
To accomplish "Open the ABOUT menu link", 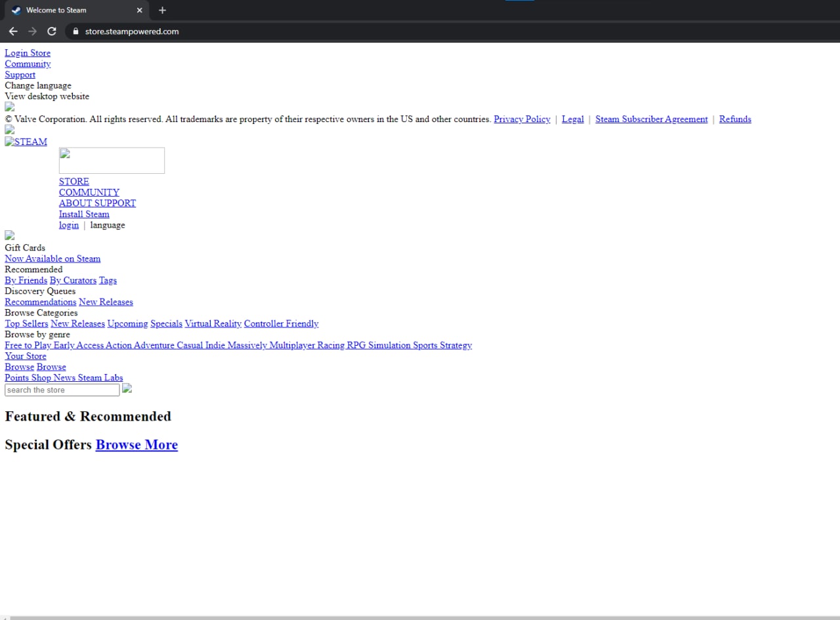I will pyautogui.click(x=74, y=203).
